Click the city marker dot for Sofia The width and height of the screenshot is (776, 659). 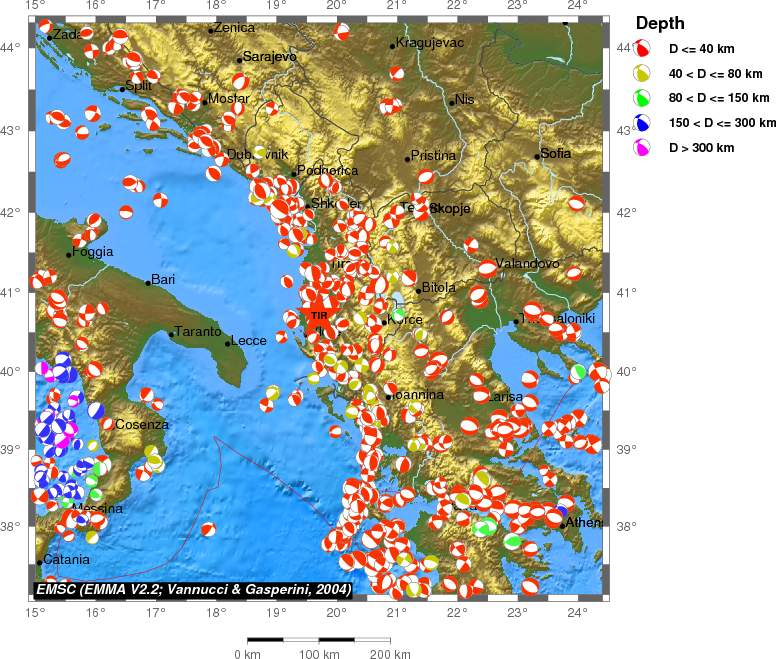click(537, 156)
